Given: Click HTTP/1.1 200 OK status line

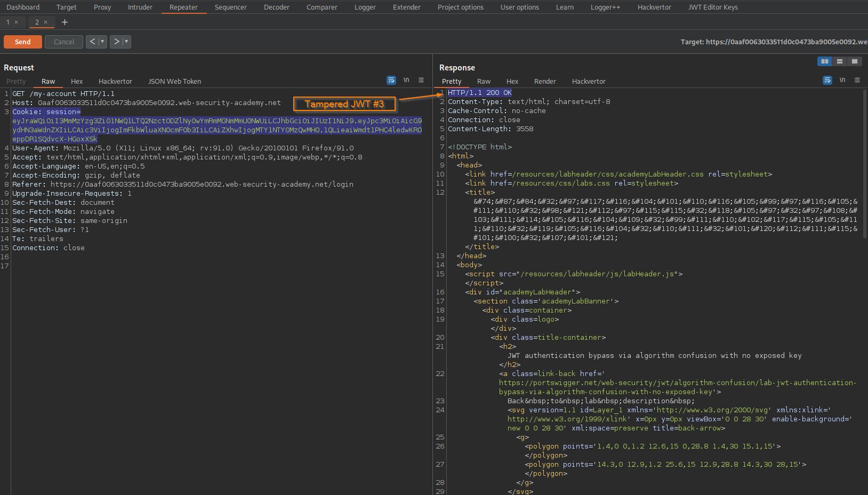Looking at the screenshot, I should coord(479,92).
